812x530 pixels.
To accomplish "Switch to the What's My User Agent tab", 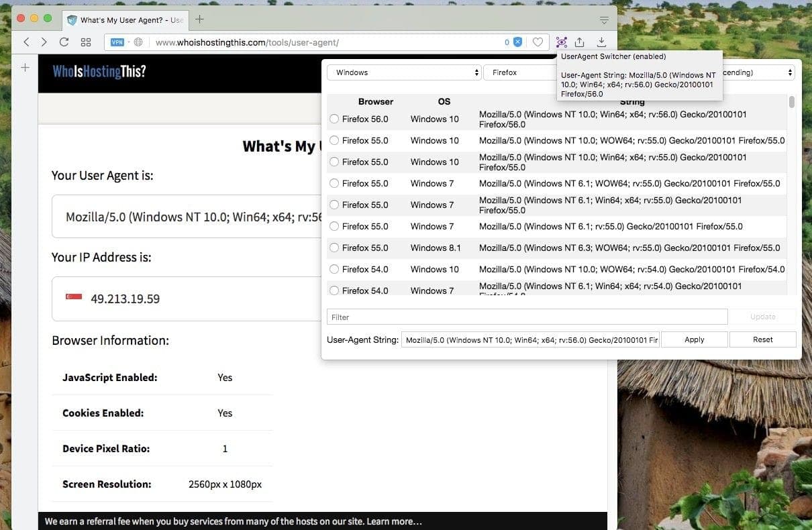I will click(x=125, y=20).
